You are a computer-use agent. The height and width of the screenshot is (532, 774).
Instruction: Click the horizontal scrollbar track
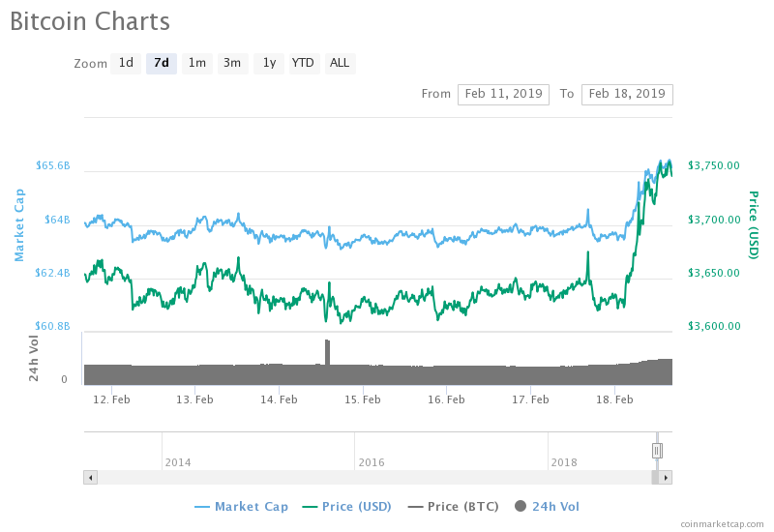tap(368, 477)
